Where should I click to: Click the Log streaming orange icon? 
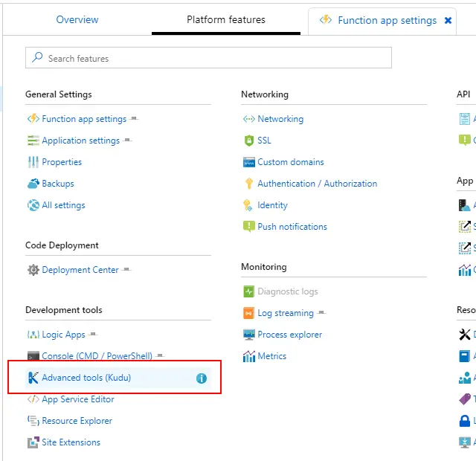point(248,313)
